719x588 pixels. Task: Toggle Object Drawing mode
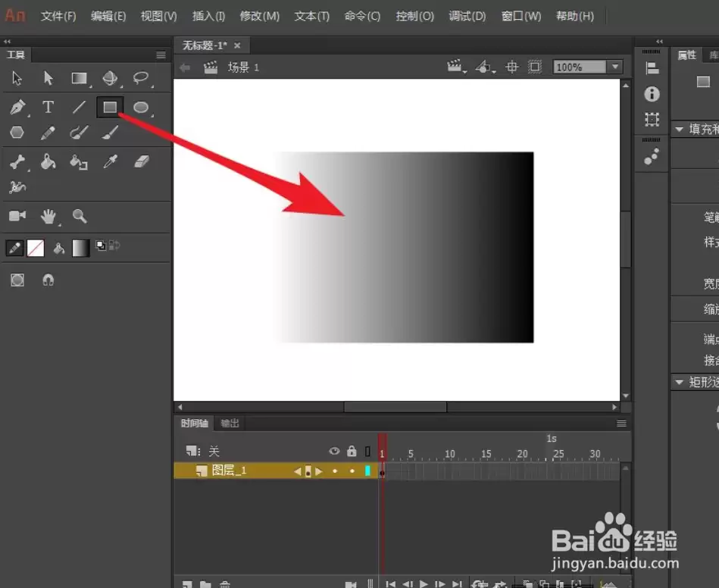17,280
